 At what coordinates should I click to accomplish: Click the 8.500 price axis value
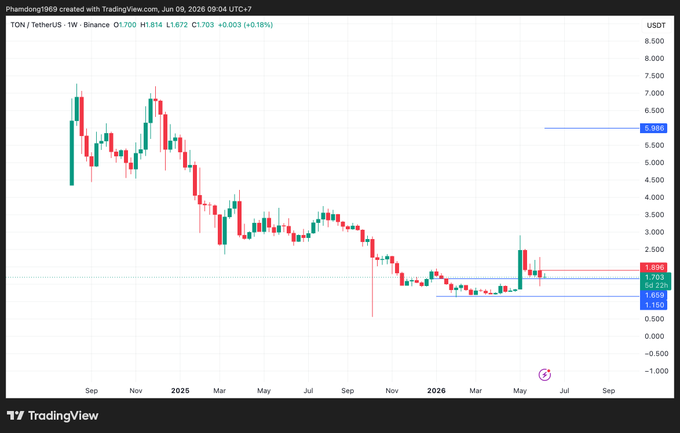click(x=654, y=41)
